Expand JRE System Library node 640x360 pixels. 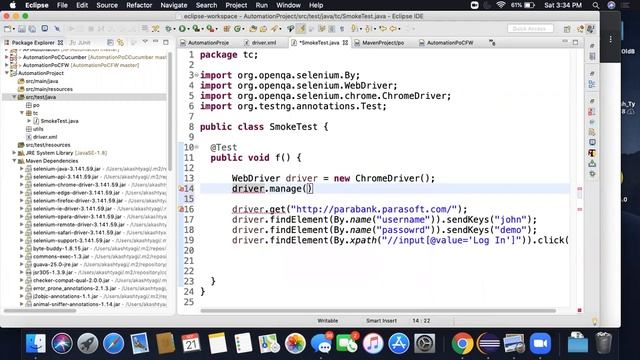point(14,153)
